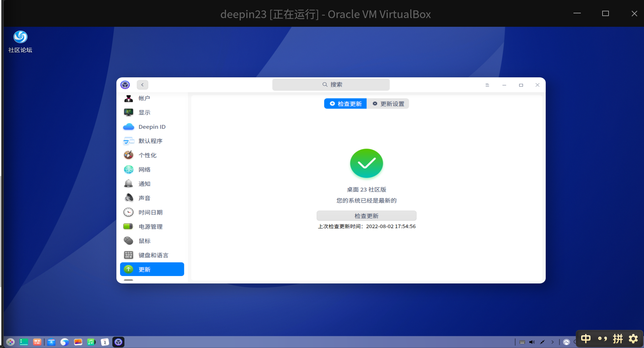Click the network plug tray icon
Screen dimensions: 644x348
542,342
